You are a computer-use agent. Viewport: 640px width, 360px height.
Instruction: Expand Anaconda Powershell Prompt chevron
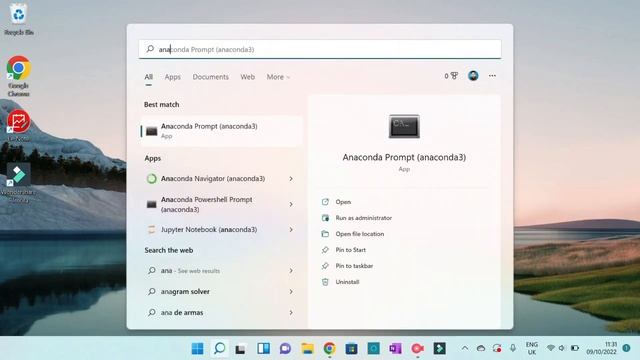coord(291,204)
